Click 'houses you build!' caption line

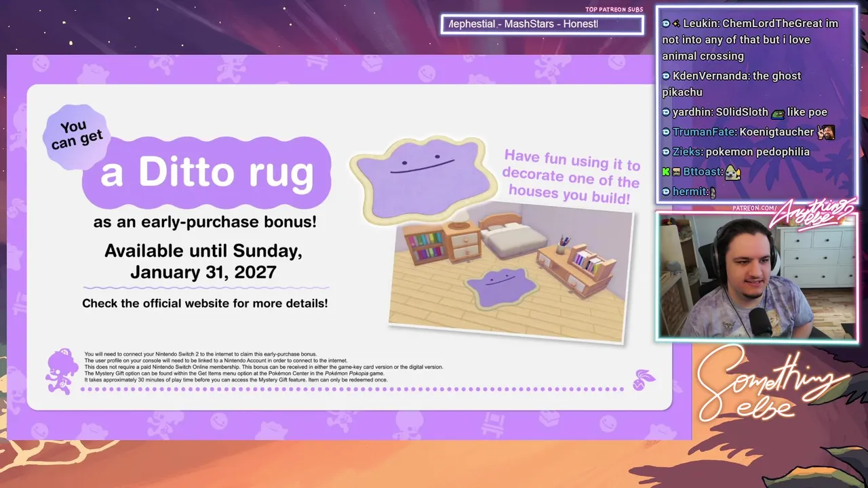tap(570, 195)
